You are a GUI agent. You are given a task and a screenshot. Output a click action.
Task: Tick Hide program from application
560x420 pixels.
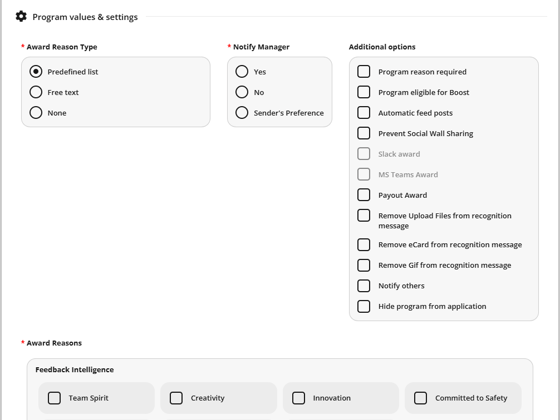pos(364,306)
